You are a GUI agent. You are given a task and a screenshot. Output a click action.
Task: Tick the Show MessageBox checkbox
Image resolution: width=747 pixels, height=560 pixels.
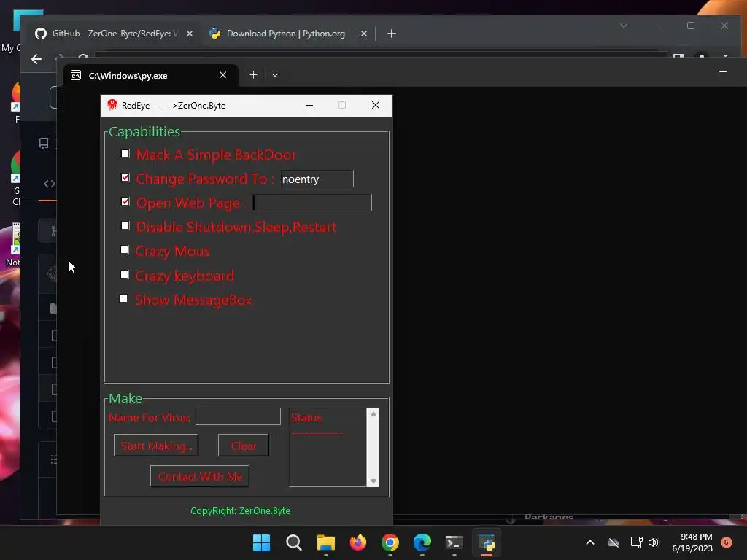point(124,299)
